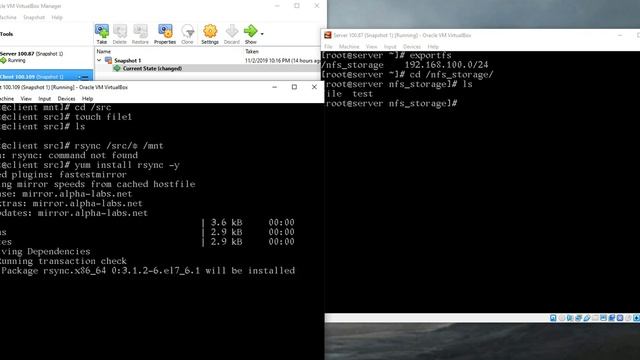640x360 pixels.
Task: Close the Client 100.109 VM window
Action: (314, 87)
